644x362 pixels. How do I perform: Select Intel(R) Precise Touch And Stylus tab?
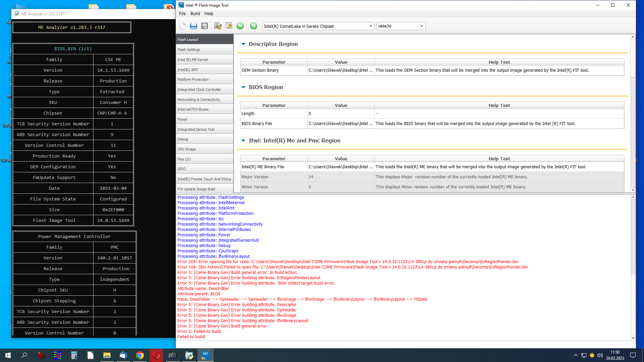[205, 179]
